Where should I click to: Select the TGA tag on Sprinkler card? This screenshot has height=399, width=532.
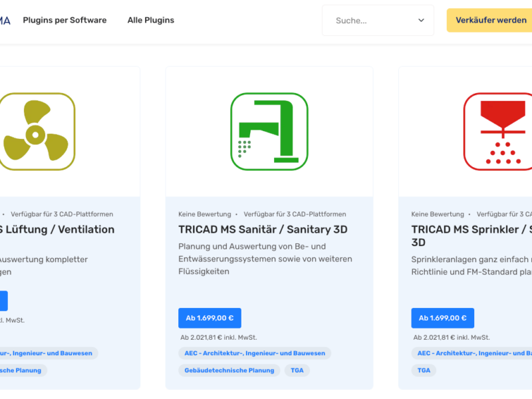[424, 370]
